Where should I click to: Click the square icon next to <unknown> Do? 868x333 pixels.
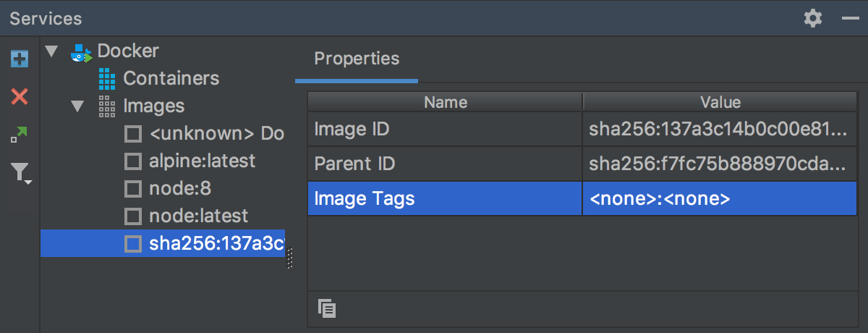133,134
